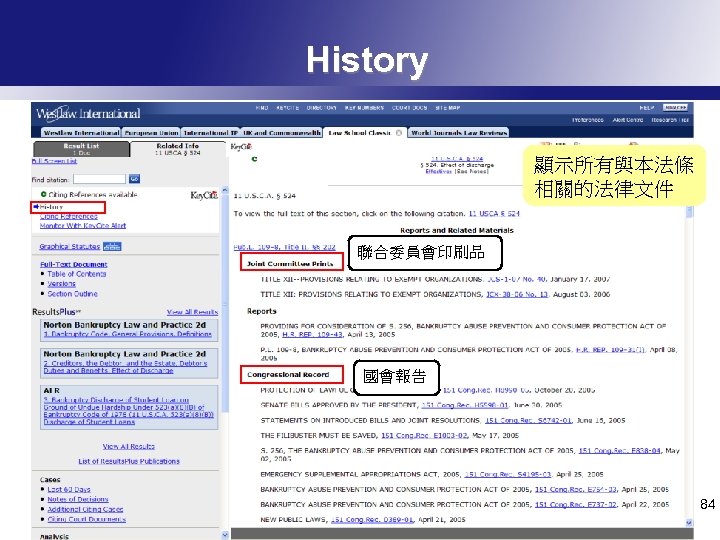Image resolution: width=720 pixels, height=540 pixels.
Task: Click the Sign Off button in the header
Action: pyautogui.click(x=675, y=107)
